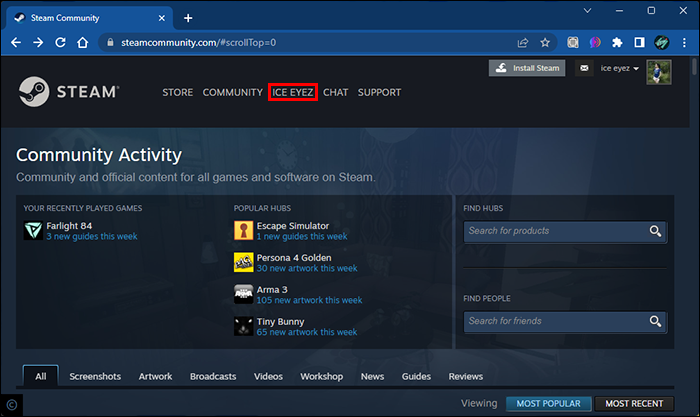Screen dimensions: 700x417
Task: Open a new browser tab
Action: [x=188, y=18]
